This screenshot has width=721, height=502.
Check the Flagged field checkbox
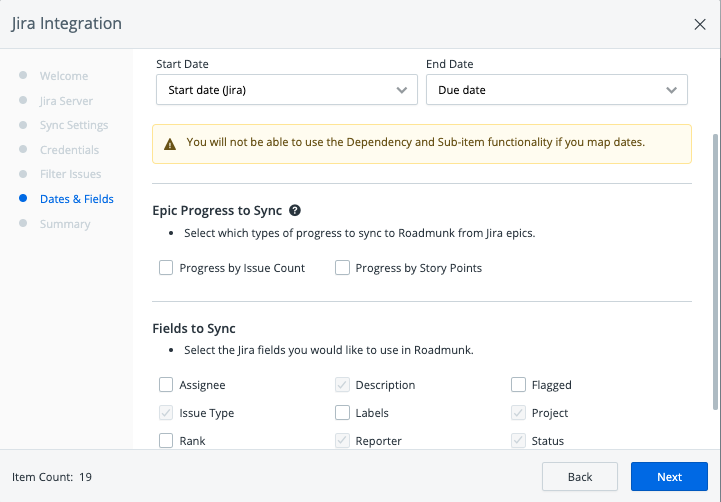click(518, 384)
